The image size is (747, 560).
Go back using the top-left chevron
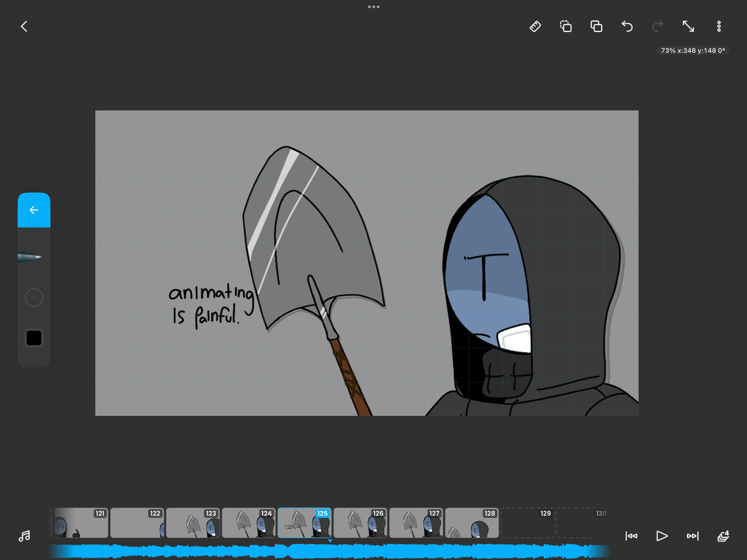(x=24, y=26)
